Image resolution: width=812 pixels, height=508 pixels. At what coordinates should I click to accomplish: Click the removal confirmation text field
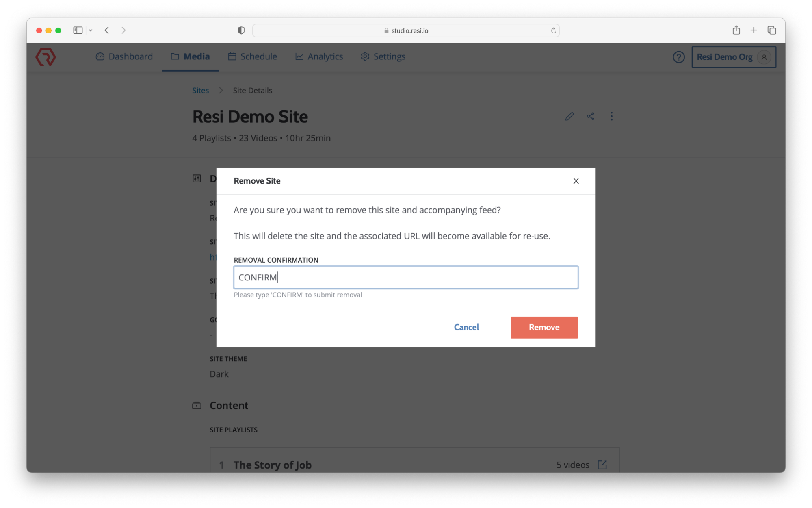[x=405, y=277]
